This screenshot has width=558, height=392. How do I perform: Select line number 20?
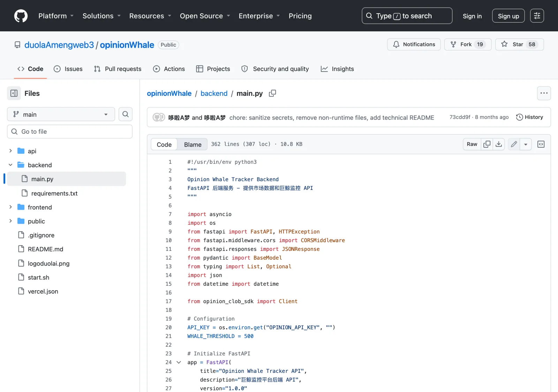click(168, 328)
